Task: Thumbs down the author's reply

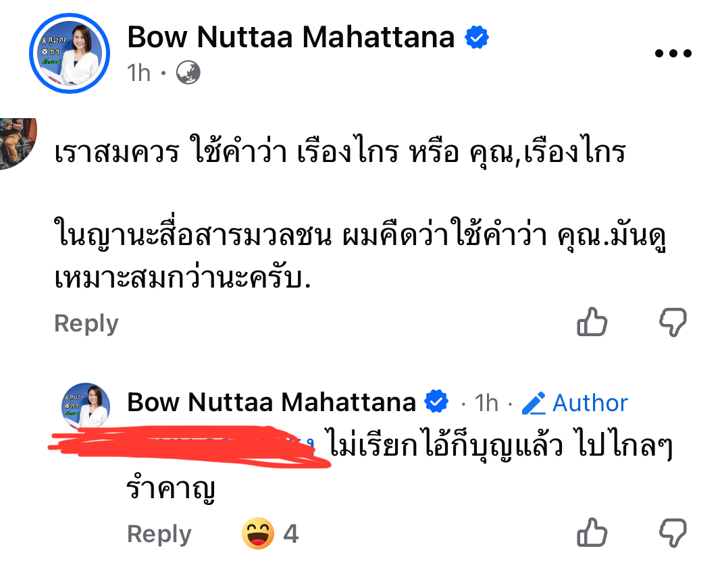Action: [673, 533]
